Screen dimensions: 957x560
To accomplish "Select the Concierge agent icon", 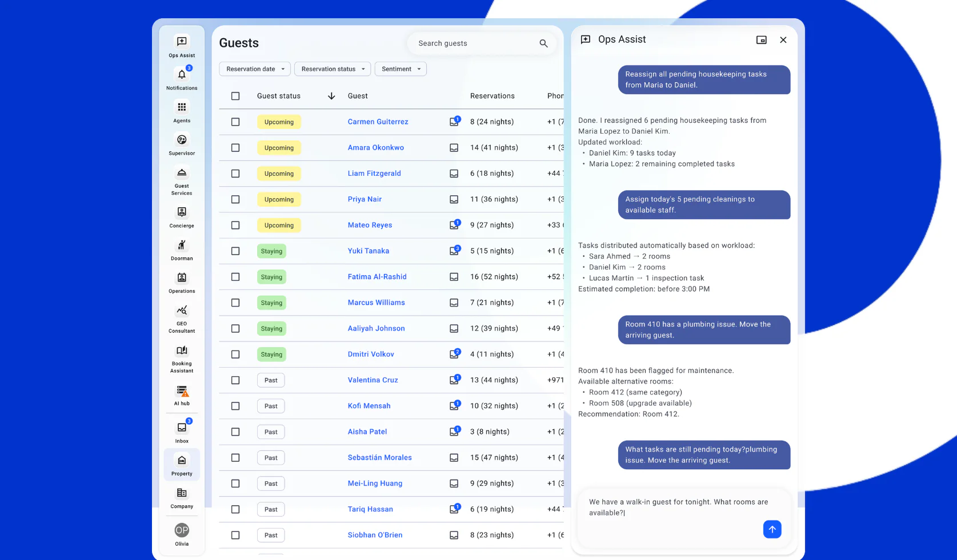I will coord(182,212).
